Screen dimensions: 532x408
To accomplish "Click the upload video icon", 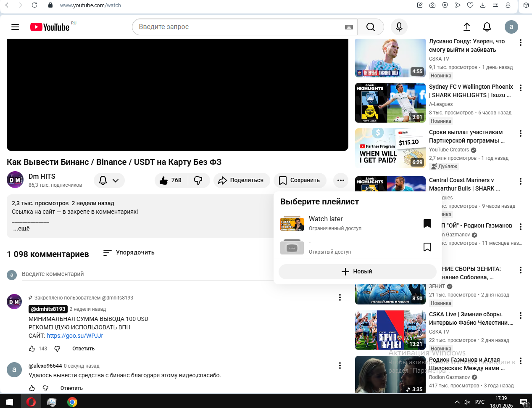I will click(x=466, y=27).
